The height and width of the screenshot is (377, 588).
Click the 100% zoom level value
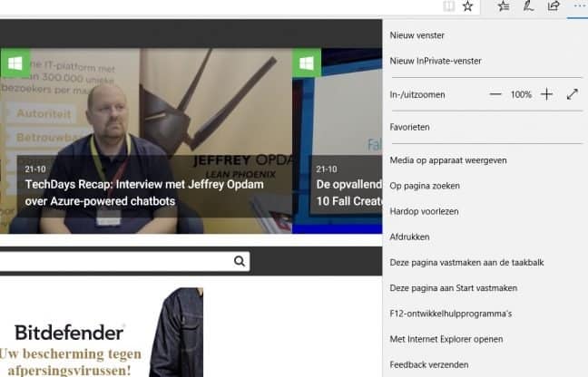[521, 95]
